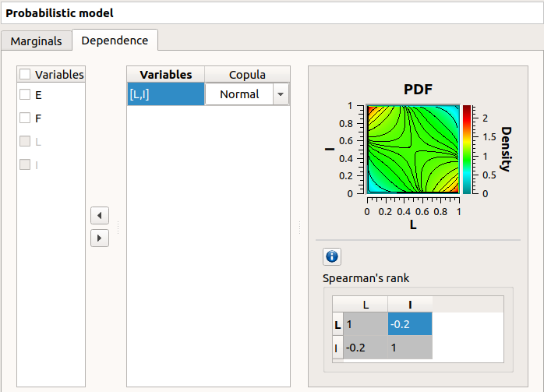
Task: Toggle the Variables select-all checkbox
Action: [26, 75]
